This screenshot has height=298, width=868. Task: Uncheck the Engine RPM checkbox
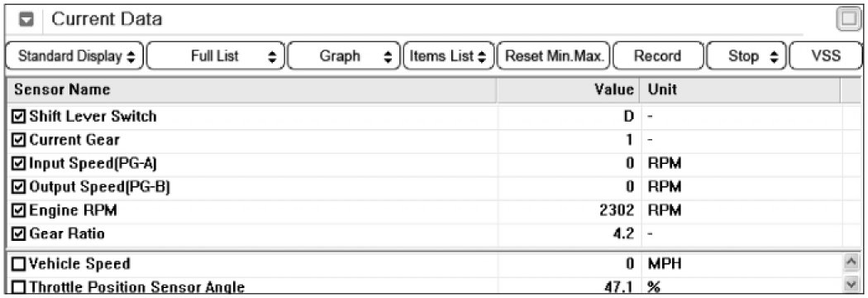point(18,210)
